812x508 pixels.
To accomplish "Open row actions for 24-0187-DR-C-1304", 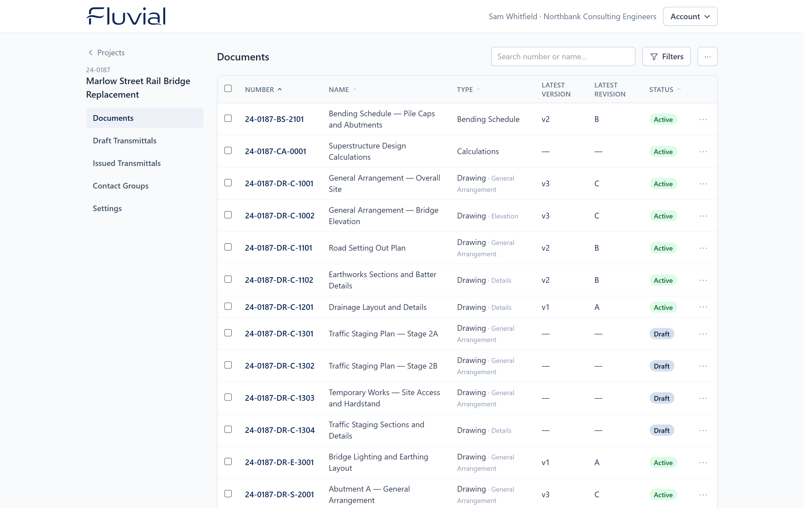I will [703, 430].
